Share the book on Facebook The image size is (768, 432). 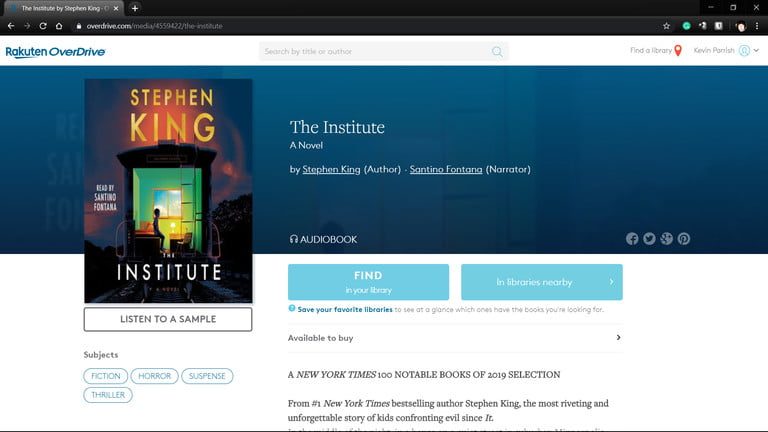(632, 239)
